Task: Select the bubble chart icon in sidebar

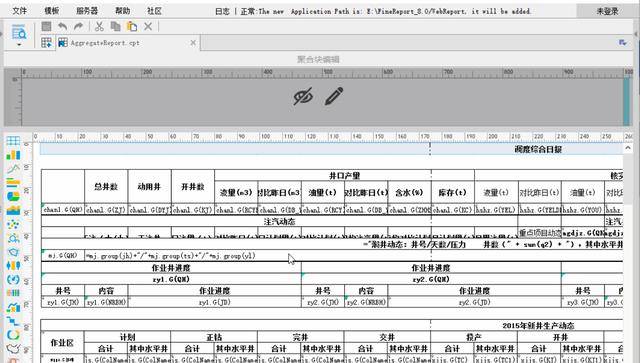Action: (x=13, y=238)
